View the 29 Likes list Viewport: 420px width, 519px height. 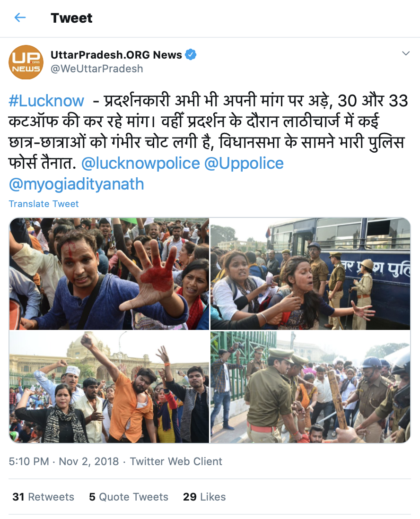pos(204,497)
